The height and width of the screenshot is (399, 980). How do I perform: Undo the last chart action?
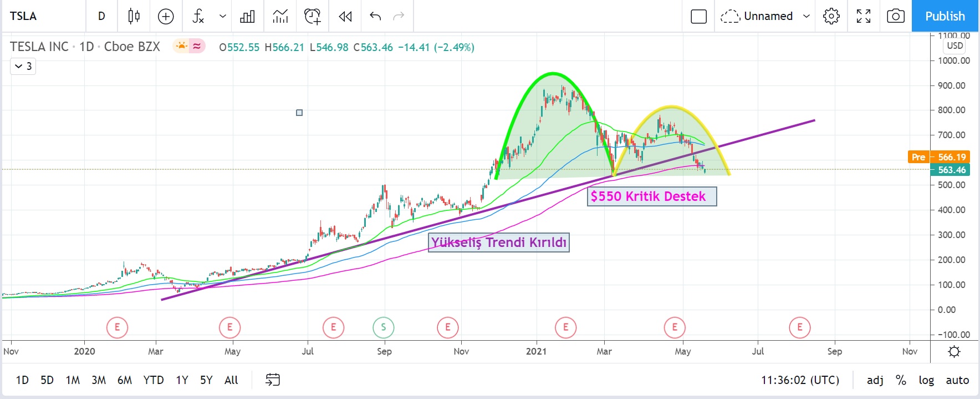375,16
